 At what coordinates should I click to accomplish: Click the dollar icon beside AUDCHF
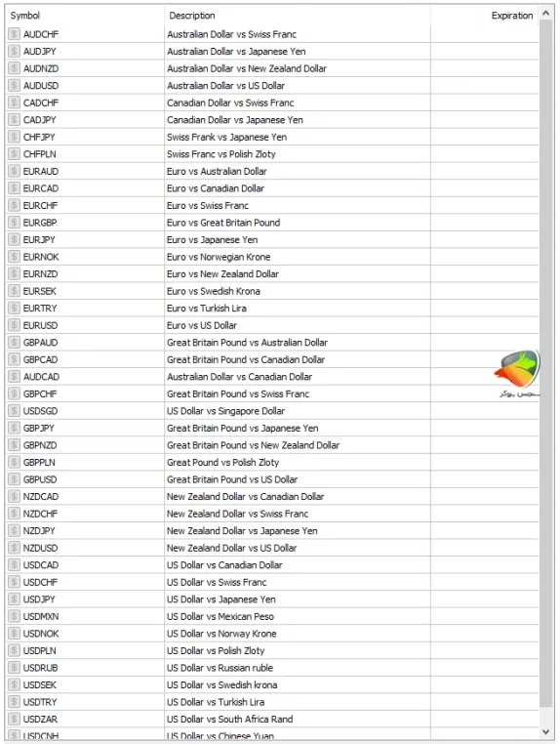tap(15, 34)
